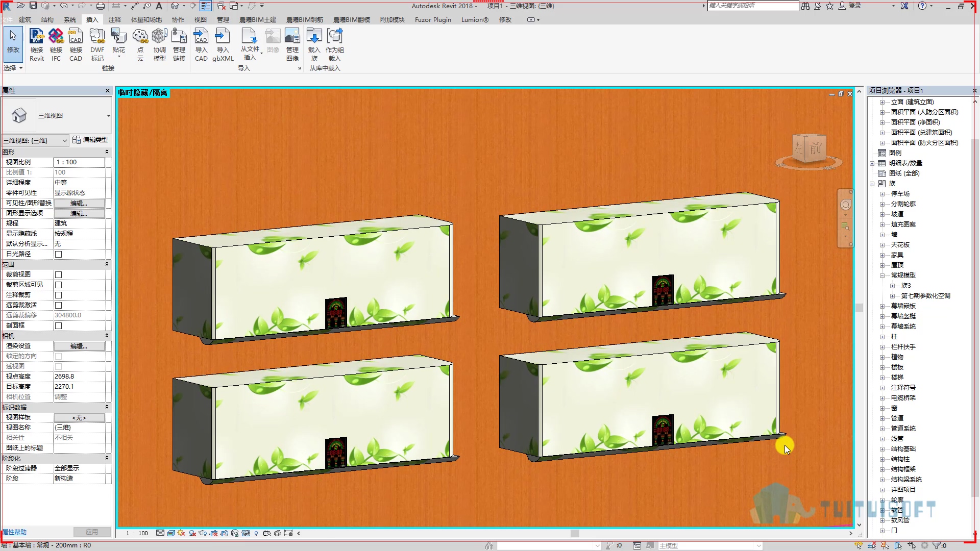Click 编辑 button for 可见性/图形替换

coord(79,203)
